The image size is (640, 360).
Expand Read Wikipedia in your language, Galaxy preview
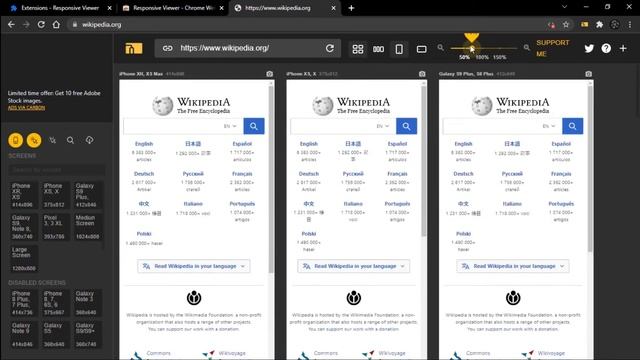[513, 266]
